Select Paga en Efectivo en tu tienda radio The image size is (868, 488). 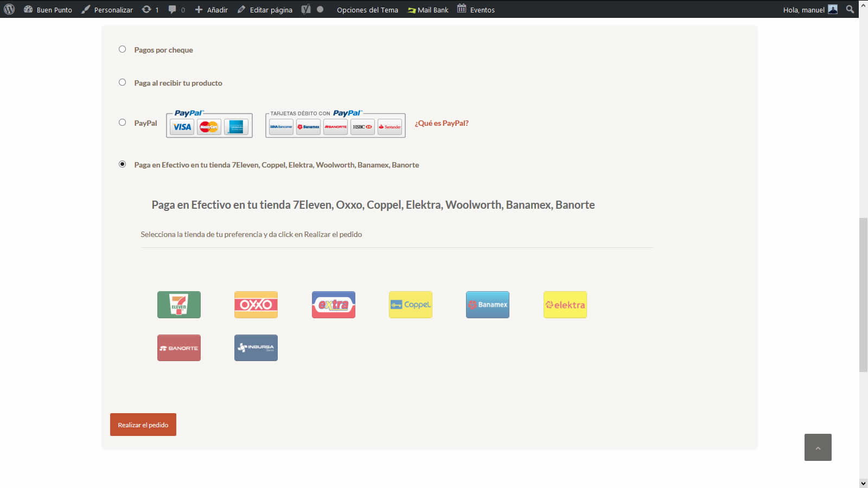(x=122, y=164)
